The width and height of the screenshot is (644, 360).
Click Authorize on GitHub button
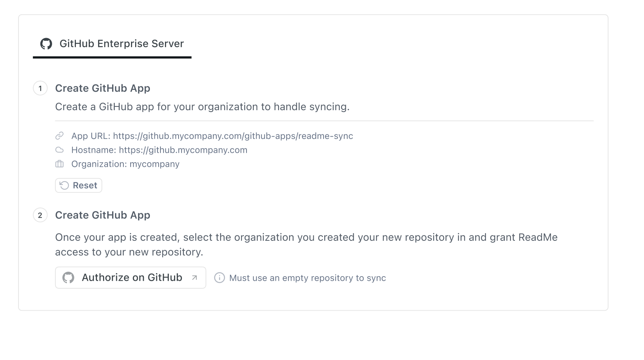pos(131,278)
